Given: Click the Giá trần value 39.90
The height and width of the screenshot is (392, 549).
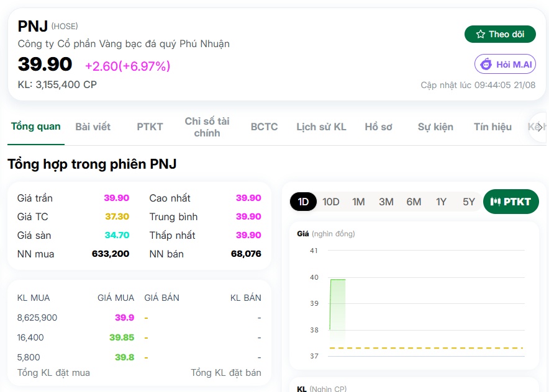Looking at the screenshot, I should 117,198.
